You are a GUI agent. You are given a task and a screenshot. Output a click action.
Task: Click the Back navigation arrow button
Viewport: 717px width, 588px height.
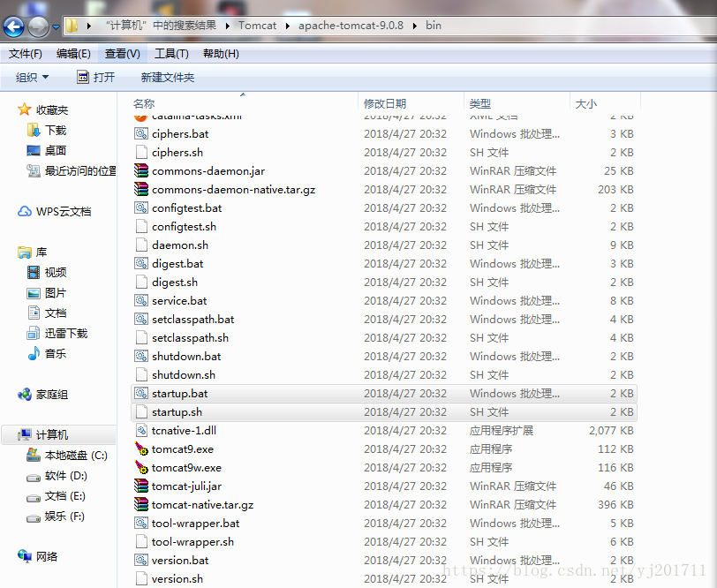click(x=14, y=27)
